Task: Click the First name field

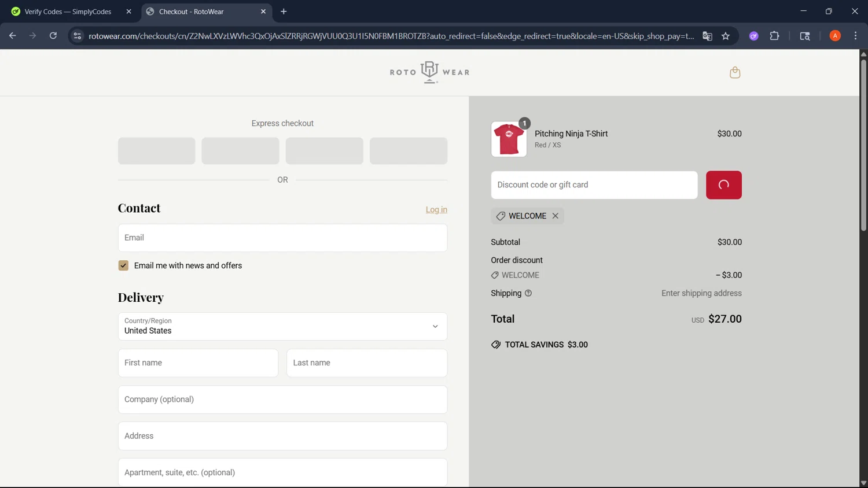Action: pos(198,363)
